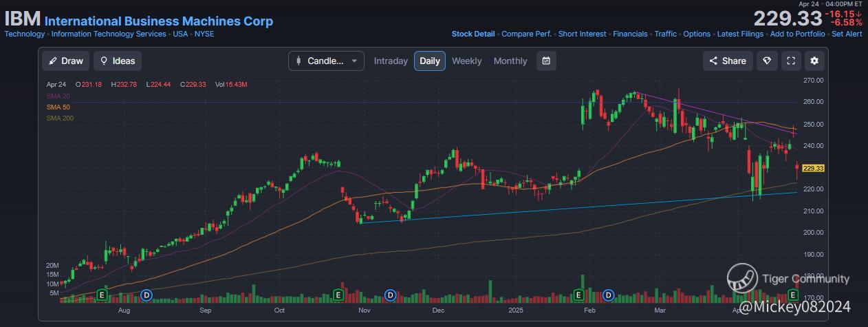
Task: Switch to the Intraday timeframe
Action: 391,61
